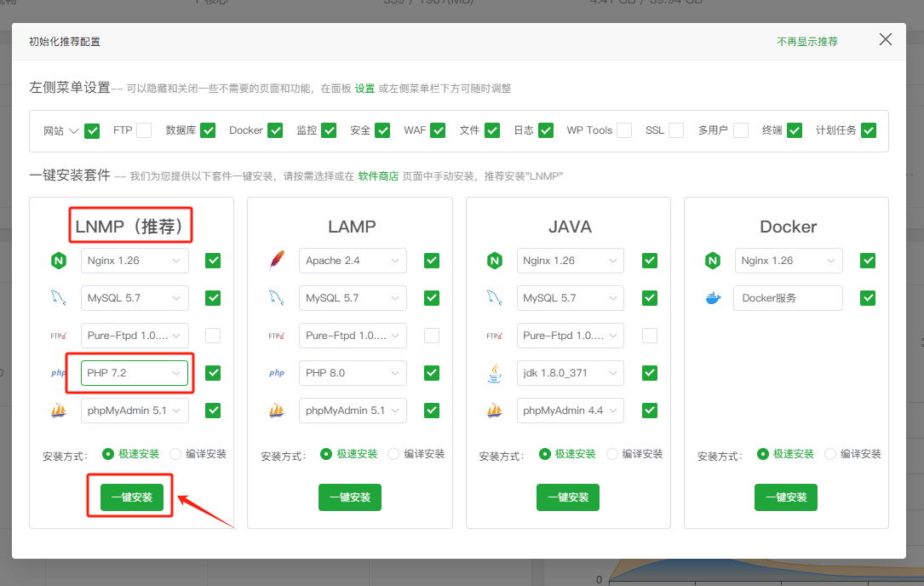
Task: Open Apache 2.4 version dropdown
Action: [353, 261]
